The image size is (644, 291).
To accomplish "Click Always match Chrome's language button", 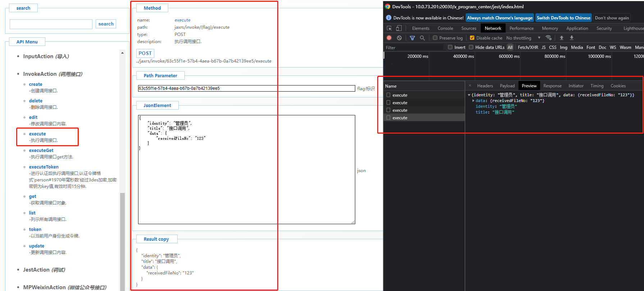I will pyautogui.click(x=500, y=18).
